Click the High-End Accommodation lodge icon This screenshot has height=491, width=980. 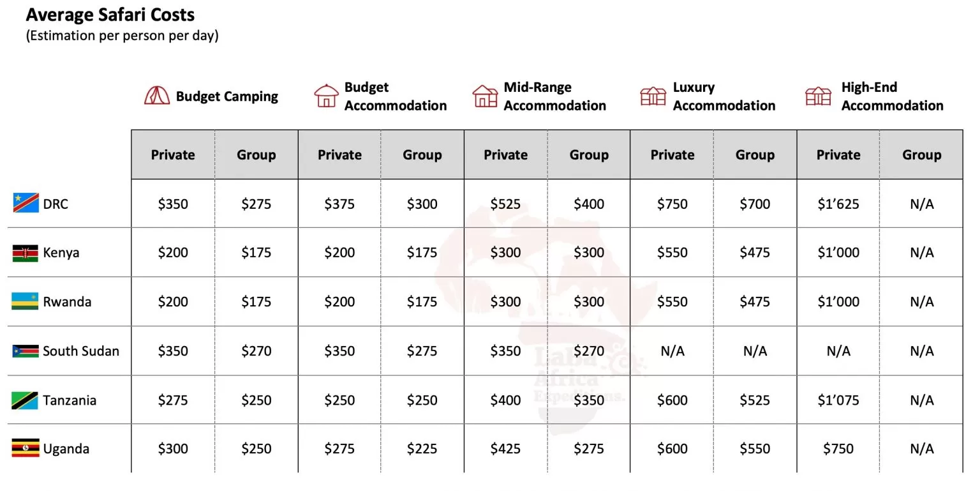pos(818,96)
